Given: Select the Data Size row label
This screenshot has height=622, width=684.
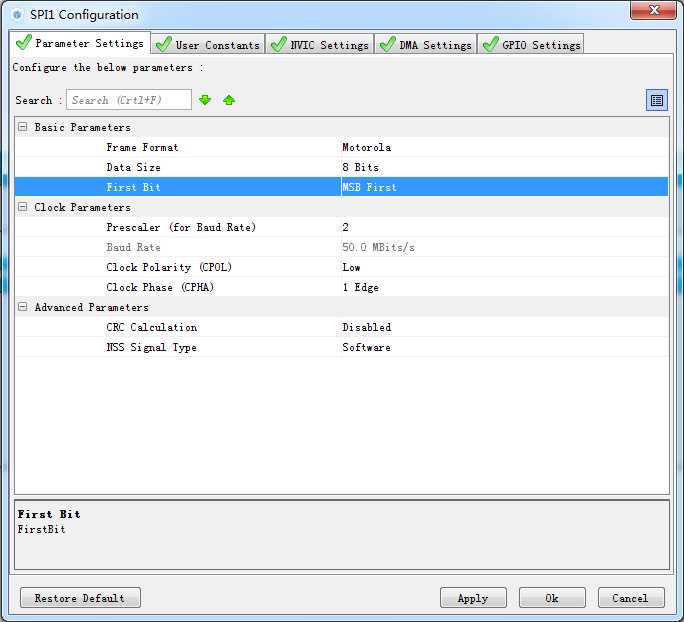Looking at the screenshot, I should pos(133,167).
